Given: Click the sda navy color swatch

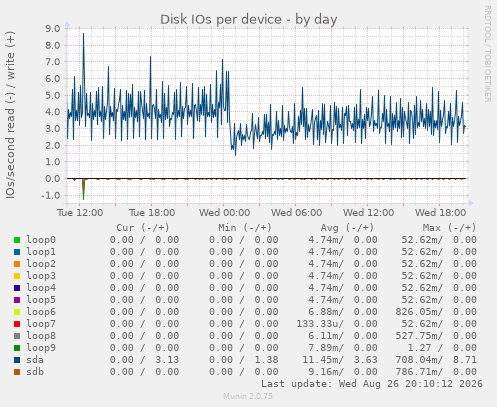Looking at the screenshot, I should tap(17, 360).
